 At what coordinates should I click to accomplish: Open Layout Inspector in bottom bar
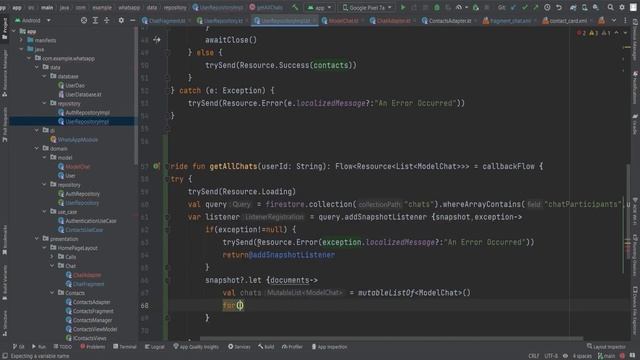pos(606,347)
